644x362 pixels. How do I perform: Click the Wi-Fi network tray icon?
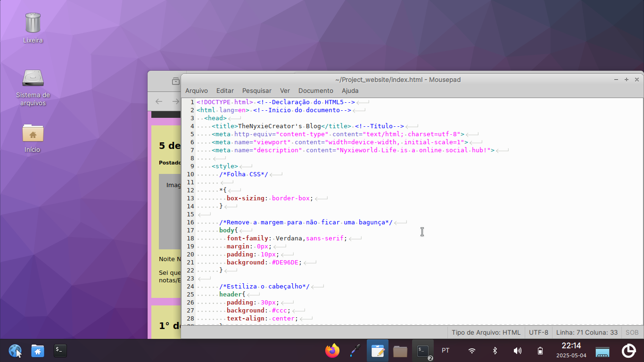point(471,351)
